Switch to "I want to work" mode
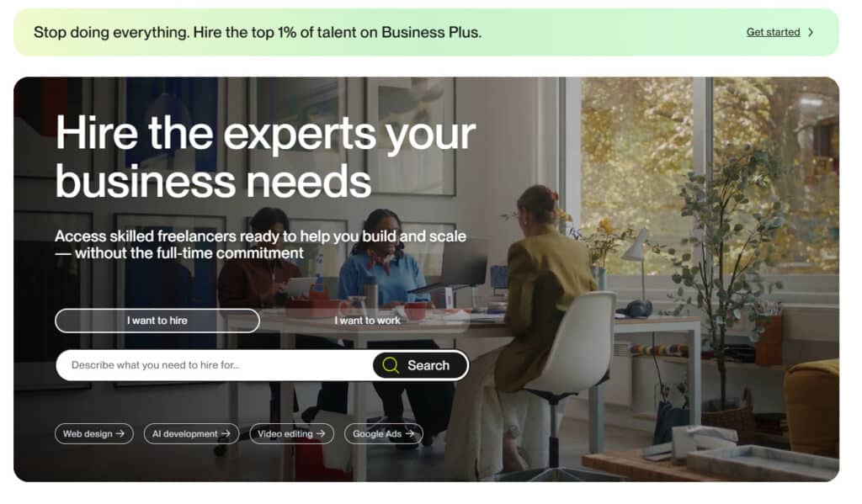Image resolution: width=862 pixels, height=504 pixels. click(x=367, y=321)
